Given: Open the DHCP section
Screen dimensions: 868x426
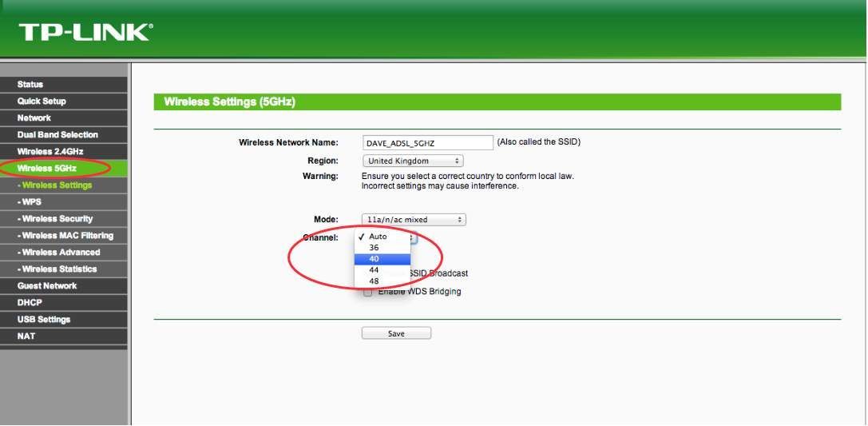Looking at the screenshot, I should coord(64,302).
